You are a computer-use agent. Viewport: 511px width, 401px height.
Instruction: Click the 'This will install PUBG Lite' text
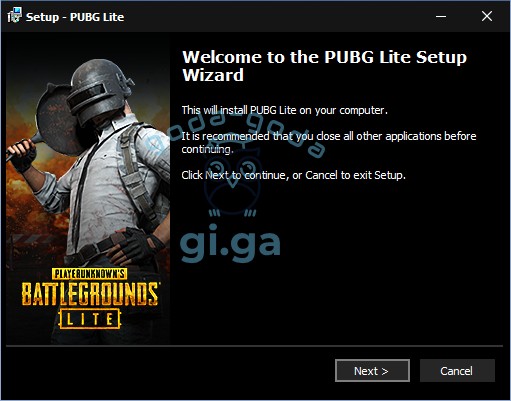[x=284, y=110]
